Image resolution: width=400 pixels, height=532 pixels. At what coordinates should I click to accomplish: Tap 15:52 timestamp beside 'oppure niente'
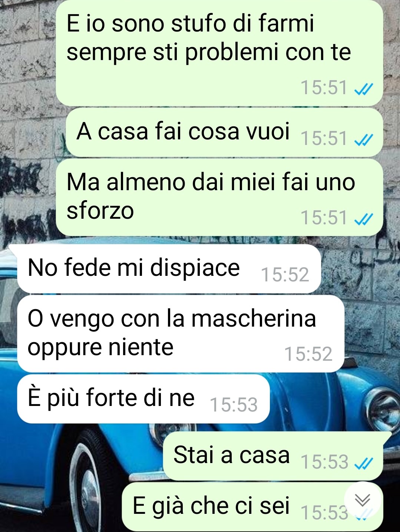(x=308, y=354)
